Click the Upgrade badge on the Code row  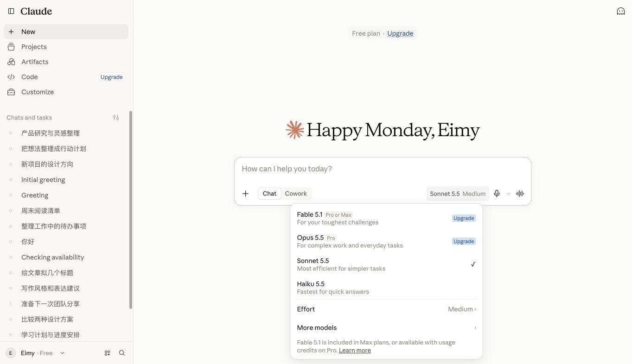click(x=112, y=77)
